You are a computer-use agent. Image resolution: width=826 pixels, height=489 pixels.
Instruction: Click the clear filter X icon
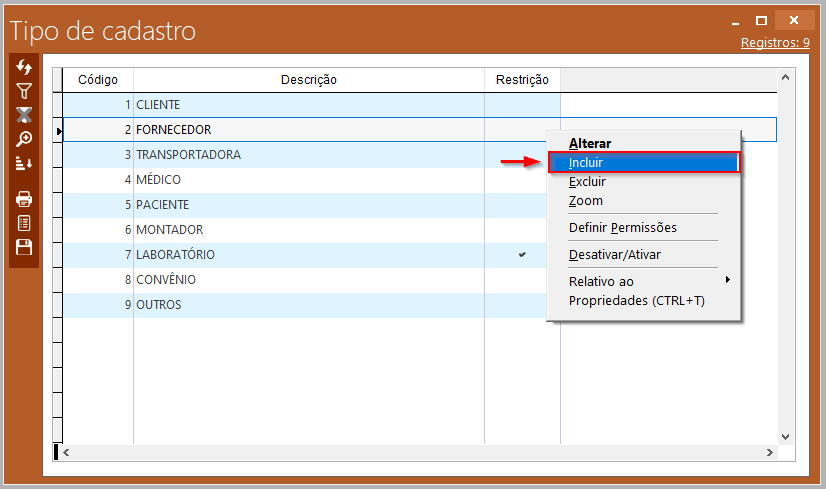click(24, 115)
